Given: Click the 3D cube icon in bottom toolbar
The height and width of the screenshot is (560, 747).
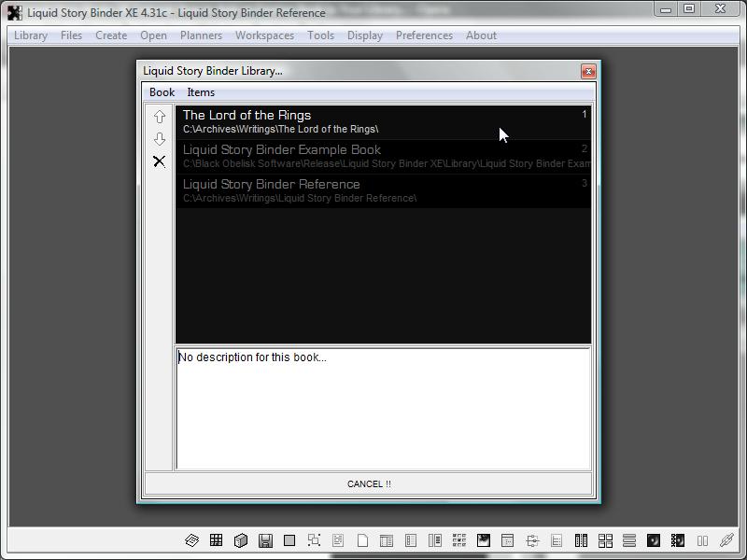Looking at the screenshot, I should point(240,540).
